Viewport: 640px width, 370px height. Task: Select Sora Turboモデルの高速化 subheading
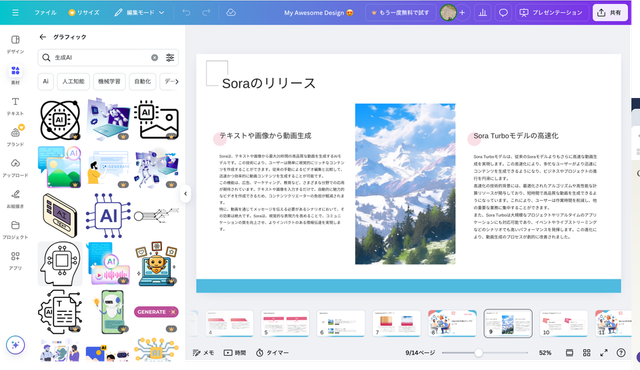coord(516,135)
